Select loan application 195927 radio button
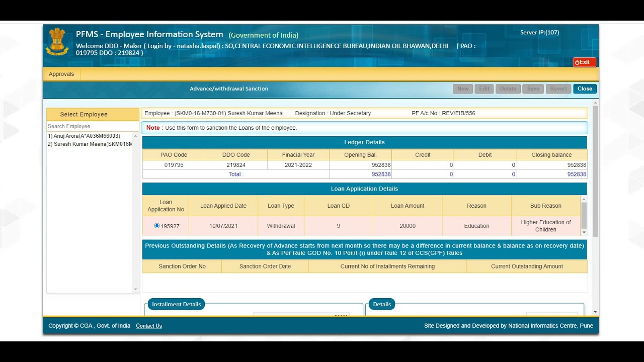The width and height of the screenshot is (644, 362). 157,226
